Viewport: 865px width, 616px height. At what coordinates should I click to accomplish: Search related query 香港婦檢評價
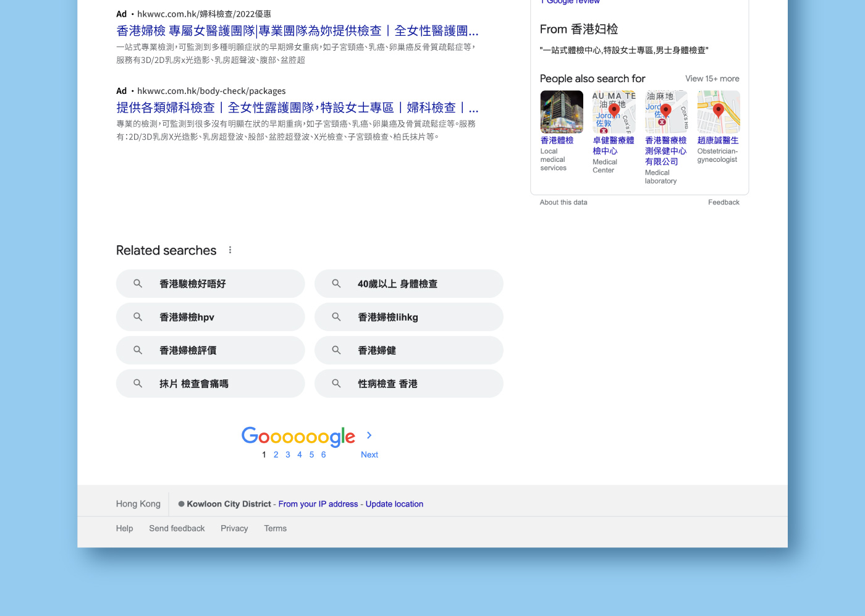[211, 350]
